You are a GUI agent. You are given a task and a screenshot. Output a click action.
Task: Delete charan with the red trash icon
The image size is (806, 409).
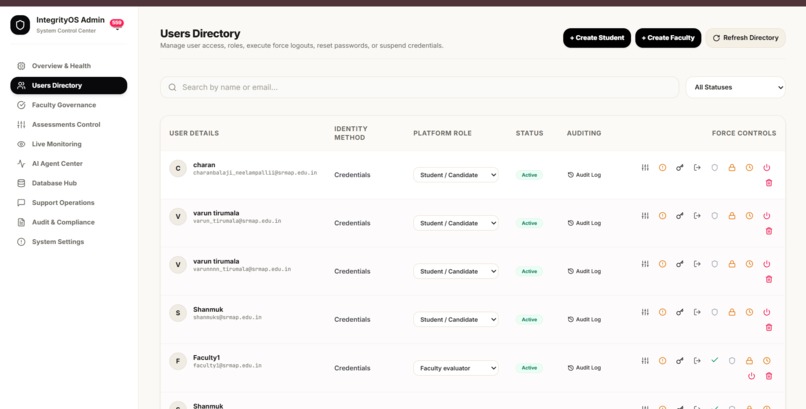click(x=769, y=183)
